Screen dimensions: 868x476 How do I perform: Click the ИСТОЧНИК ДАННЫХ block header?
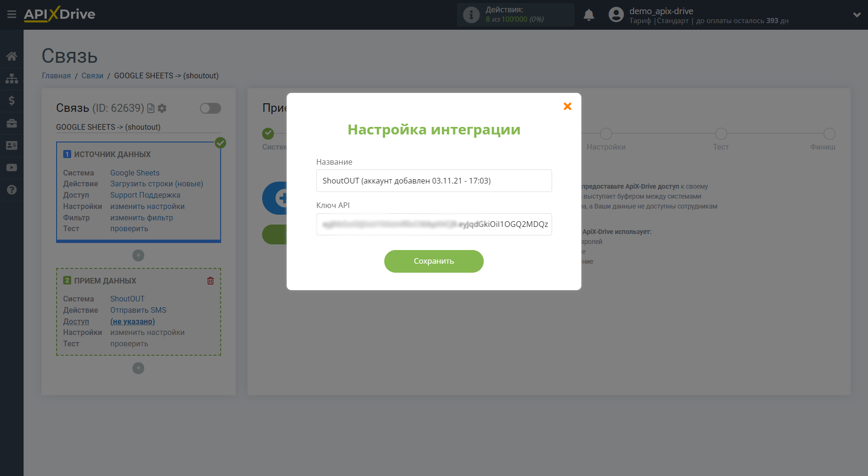(x=112, y=155)
